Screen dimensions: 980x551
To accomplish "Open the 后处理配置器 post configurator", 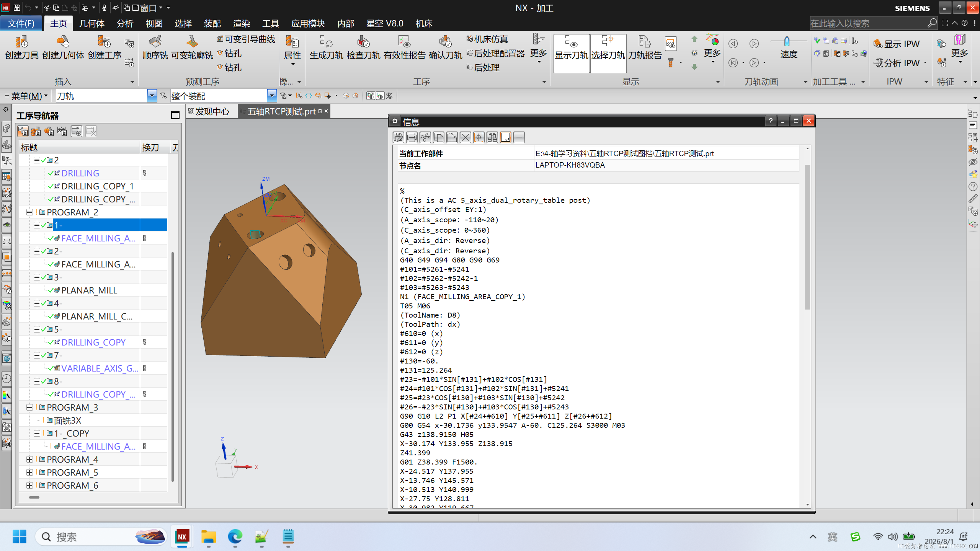I will click(495, 53).
